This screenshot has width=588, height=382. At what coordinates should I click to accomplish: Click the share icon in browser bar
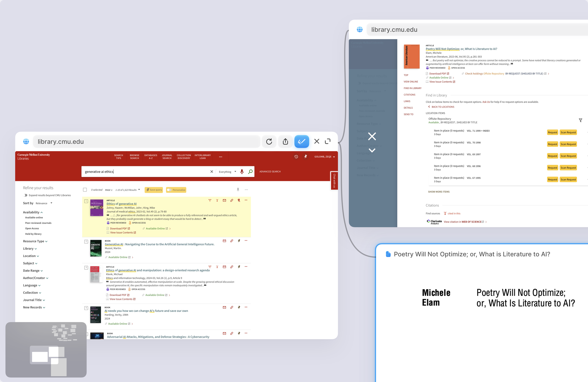coord(285,141)
